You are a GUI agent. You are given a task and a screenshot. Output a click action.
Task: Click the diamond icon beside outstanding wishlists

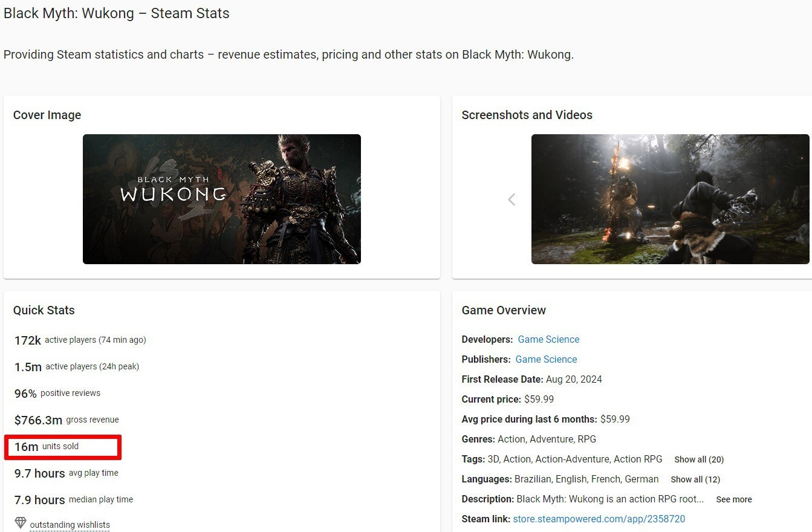pyautogui.click(x=21, y=523)
